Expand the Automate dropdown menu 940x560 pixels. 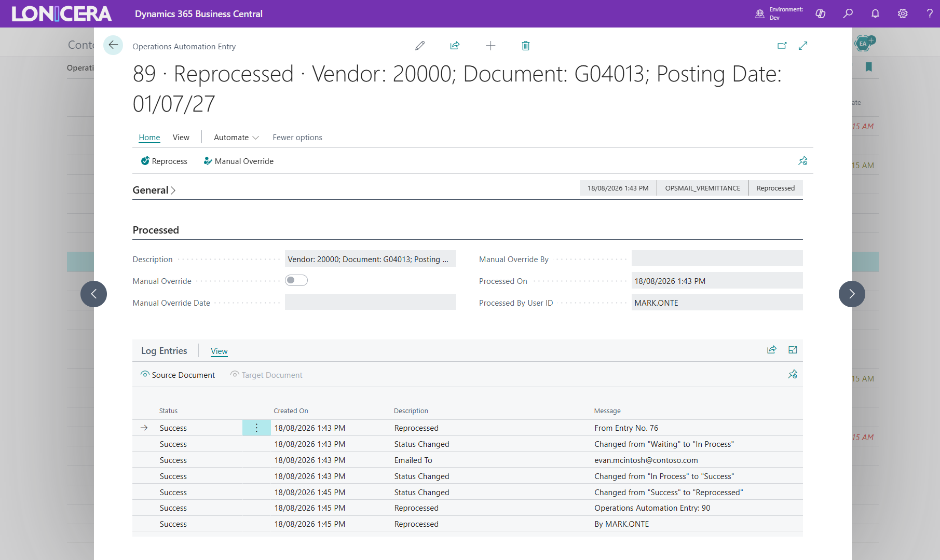236,138
